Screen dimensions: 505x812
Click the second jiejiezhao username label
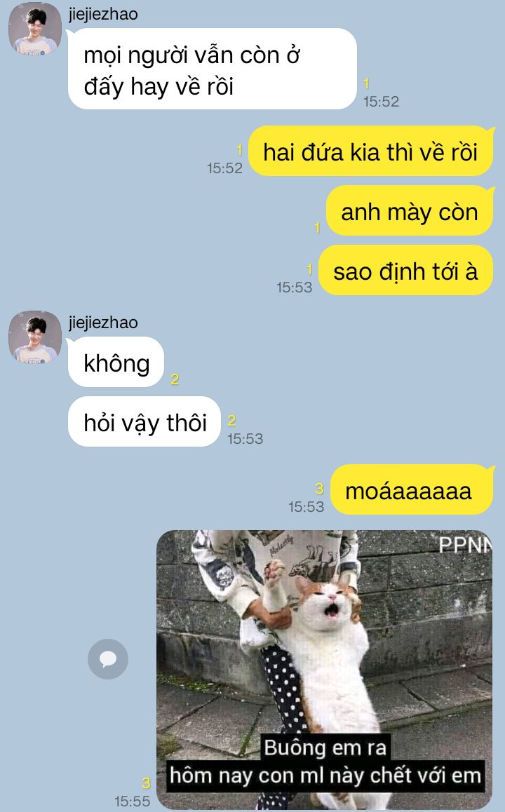103,322
